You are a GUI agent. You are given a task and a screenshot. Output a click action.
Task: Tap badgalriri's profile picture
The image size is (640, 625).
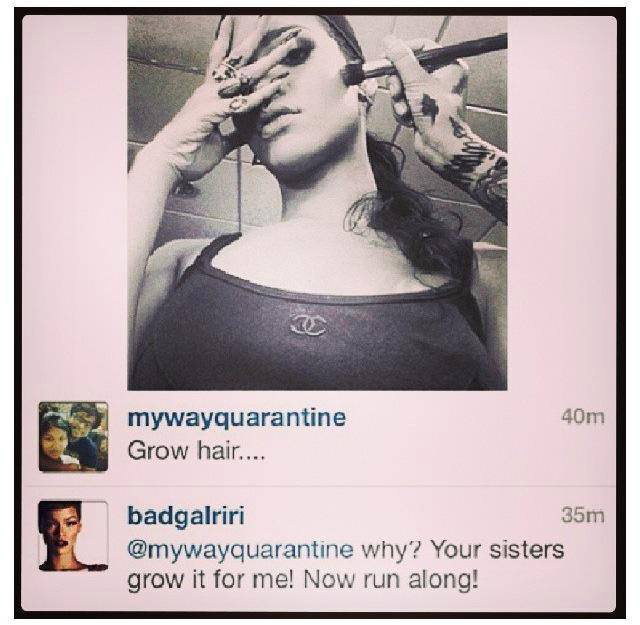[73, 536]
